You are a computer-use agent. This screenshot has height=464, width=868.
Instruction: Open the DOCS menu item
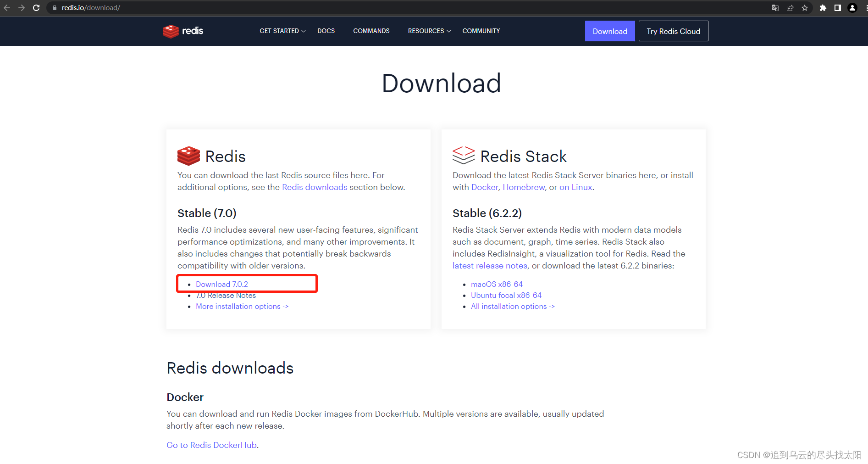tap(326, 31)
